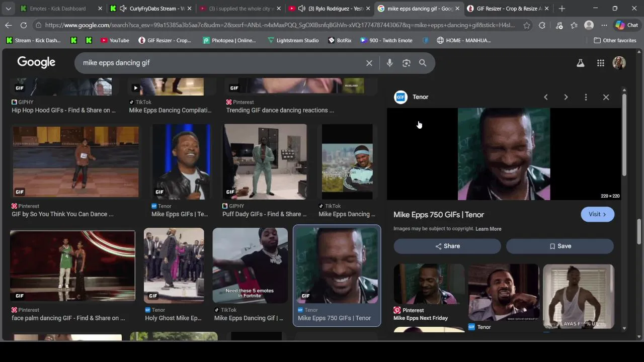Show next image in Tenor preview panel
This screenshot has width=644, height=362.
[566, 97]
